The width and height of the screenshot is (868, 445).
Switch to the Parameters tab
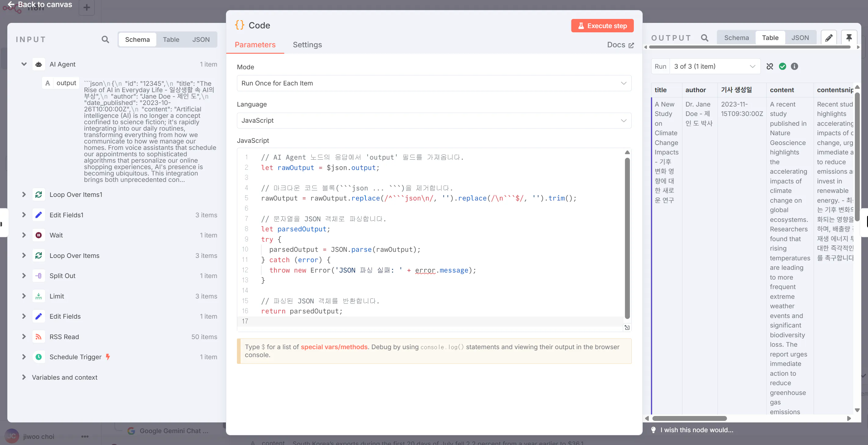255,45
